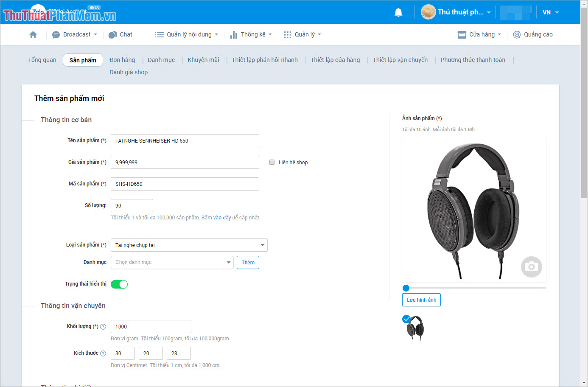Viewport: 588px width, 387px height.
Task: Click the bar chart icon for Thống kê
Action: click(x=234, y=34)
